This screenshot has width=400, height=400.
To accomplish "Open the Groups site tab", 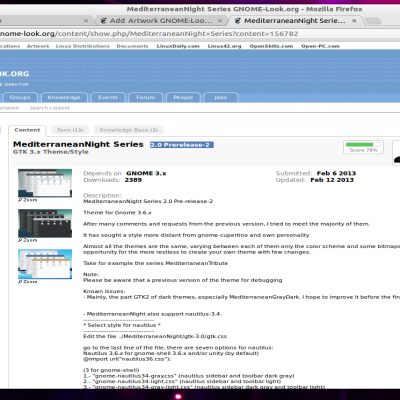I will [x=20, y=97].
